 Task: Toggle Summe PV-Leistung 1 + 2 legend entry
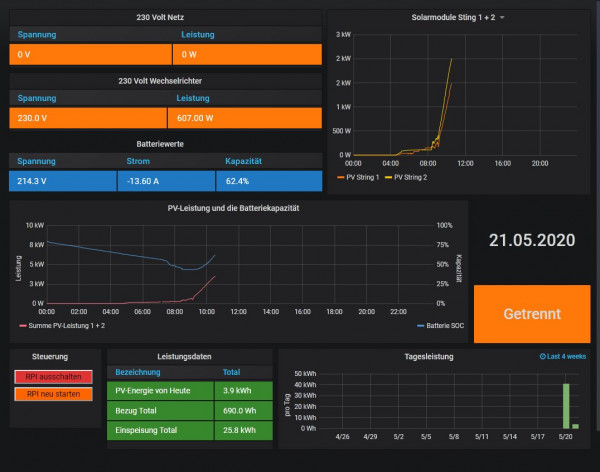[65, 325]
